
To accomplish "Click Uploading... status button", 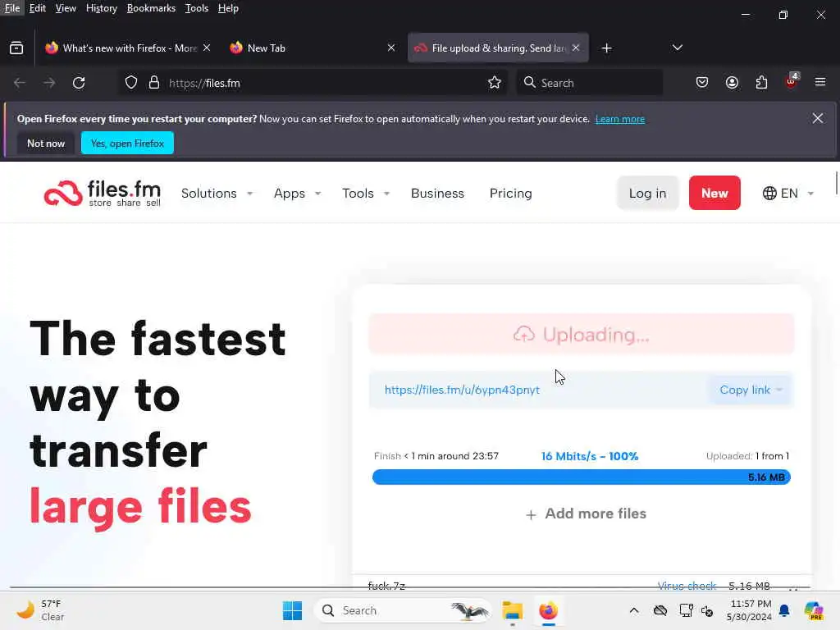I will click(582, 335).
